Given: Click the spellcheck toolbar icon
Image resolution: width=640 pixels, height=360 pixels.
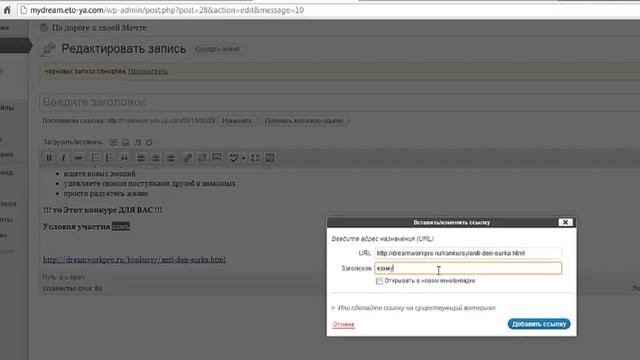Looking at the screenshot, I should coord(233,158).
